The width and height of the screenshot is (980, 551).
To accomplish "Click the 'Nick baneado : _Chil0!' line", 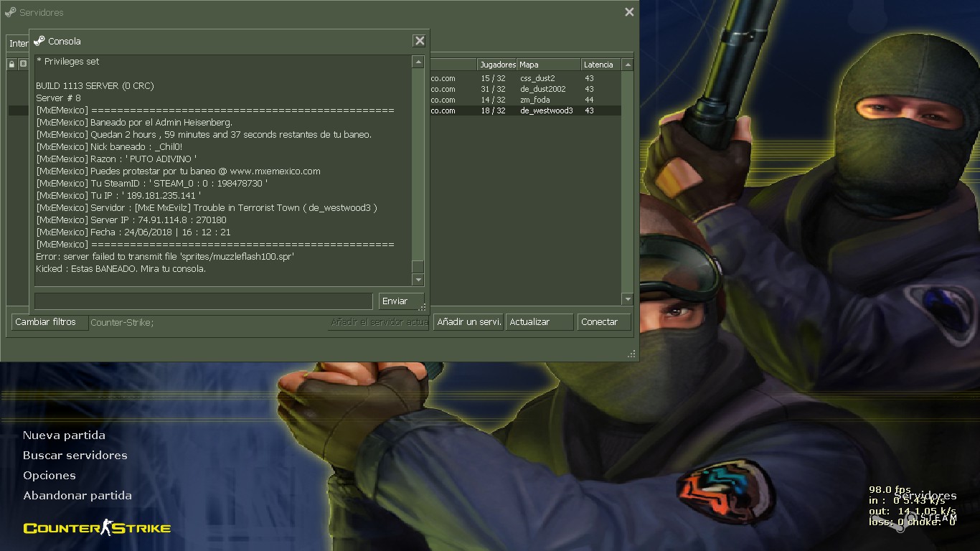I will pos(109,147).
